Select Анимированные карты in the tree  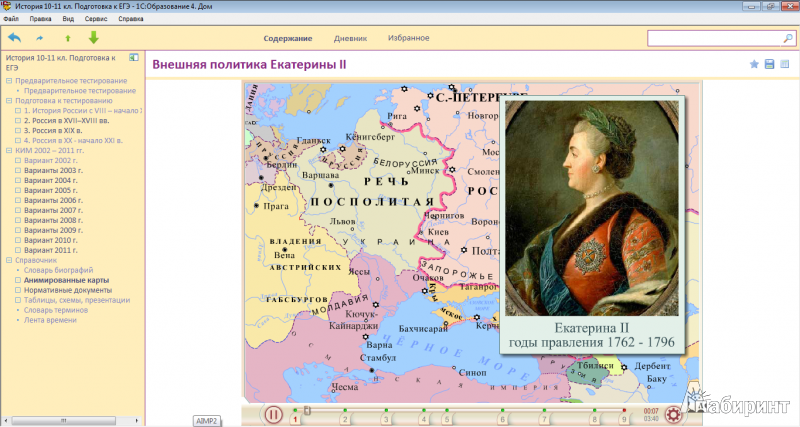[x=66, y=280]
